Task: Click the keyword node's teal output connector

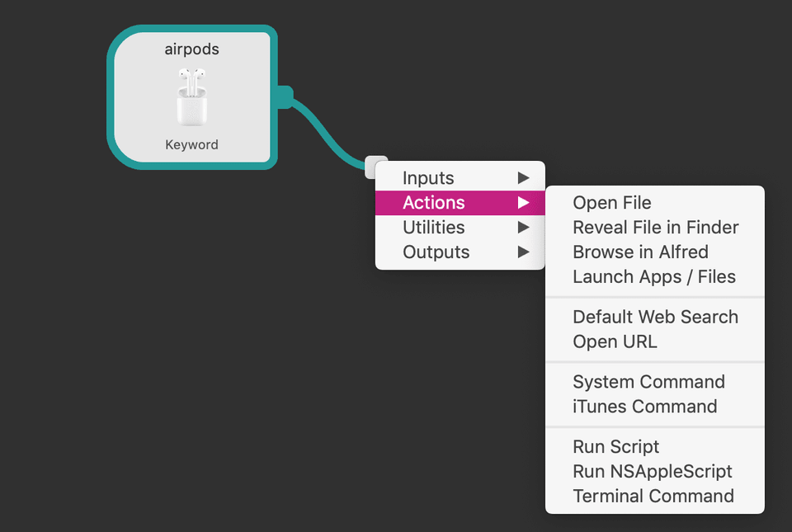Action: coord(285,97)
